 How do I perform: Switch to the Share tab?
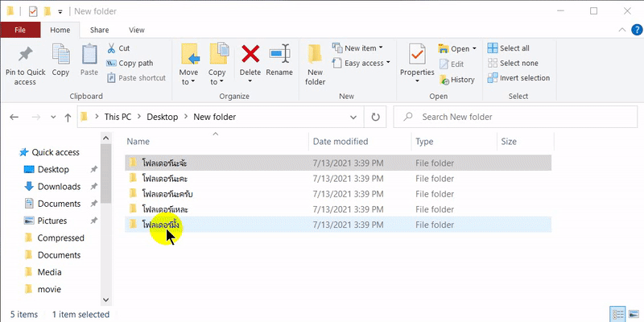click(99, 30)
